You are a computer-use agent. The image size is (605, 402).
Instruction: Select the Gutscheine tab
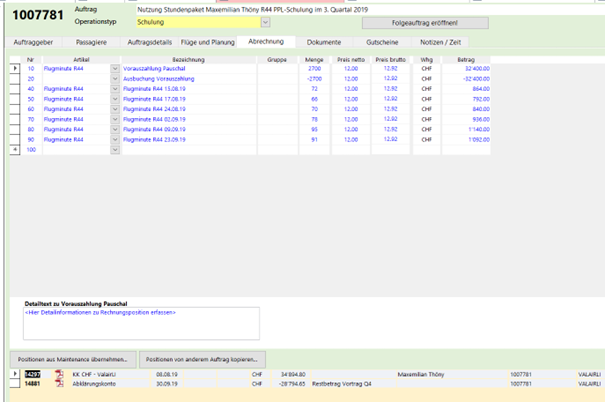[x=383, y=43]
